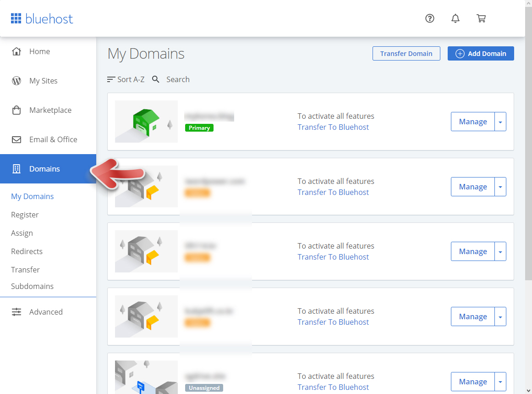Click the Advanced sliders icon
532x394 pixels.
16,312
